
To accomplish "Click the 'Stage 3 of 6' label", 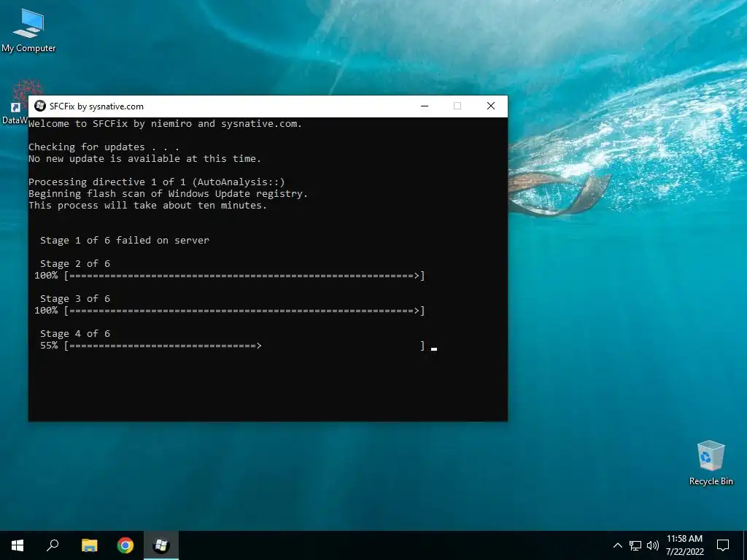I will click(75, 299).
